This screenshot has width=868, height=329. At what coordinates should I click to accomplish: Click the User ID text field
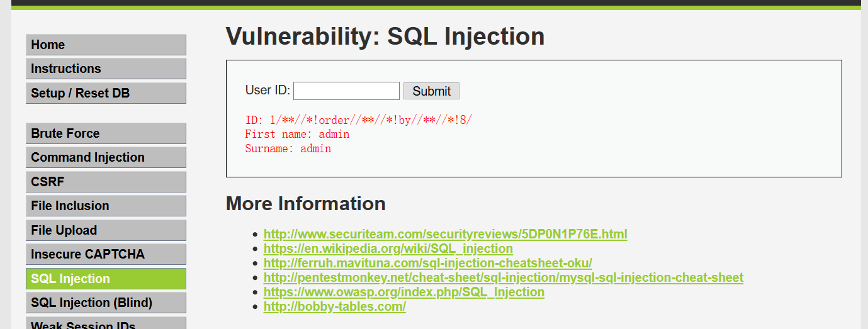point(346,91)
